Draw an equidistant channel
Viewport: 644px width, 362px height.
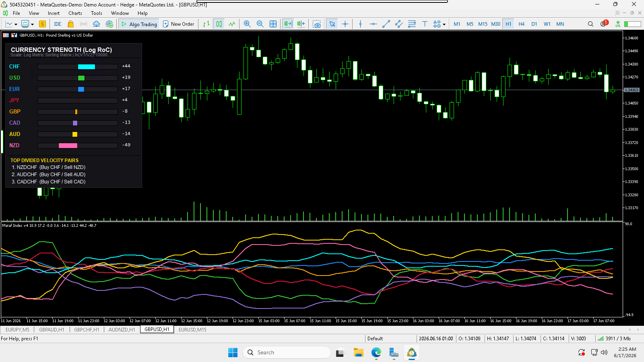click(399, 24)
